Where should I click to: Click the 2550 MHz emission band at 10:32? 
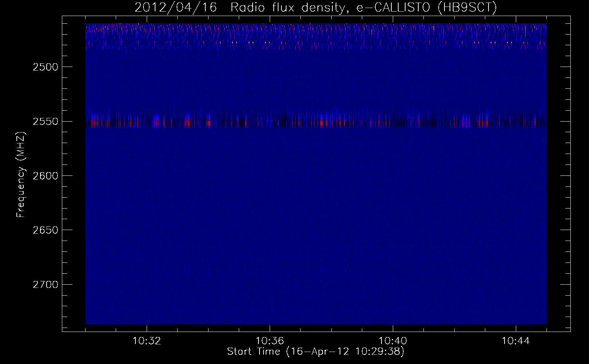pos(147,121)
